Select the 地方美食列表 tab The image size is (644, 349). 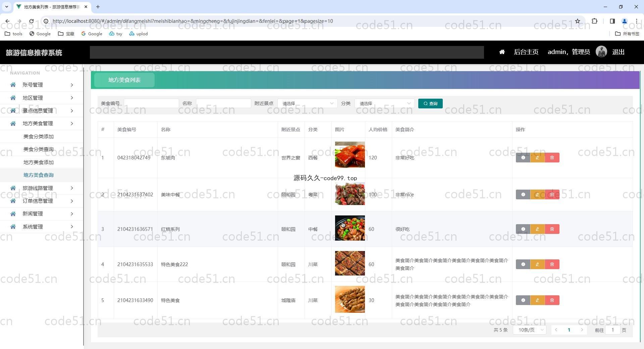[x=124, y=80]
